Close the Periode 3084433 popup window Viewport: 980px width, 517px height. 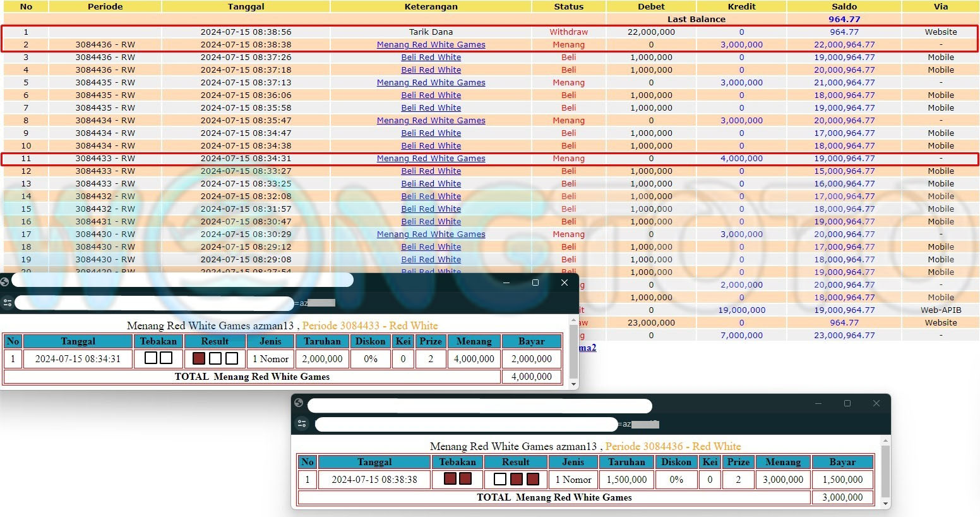(565, 283)
